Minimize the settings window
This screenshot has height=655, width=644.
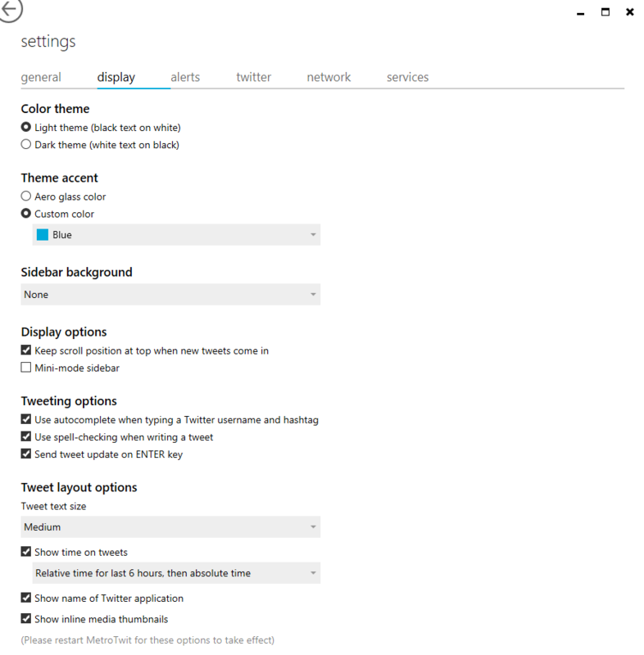click(580, 12)
